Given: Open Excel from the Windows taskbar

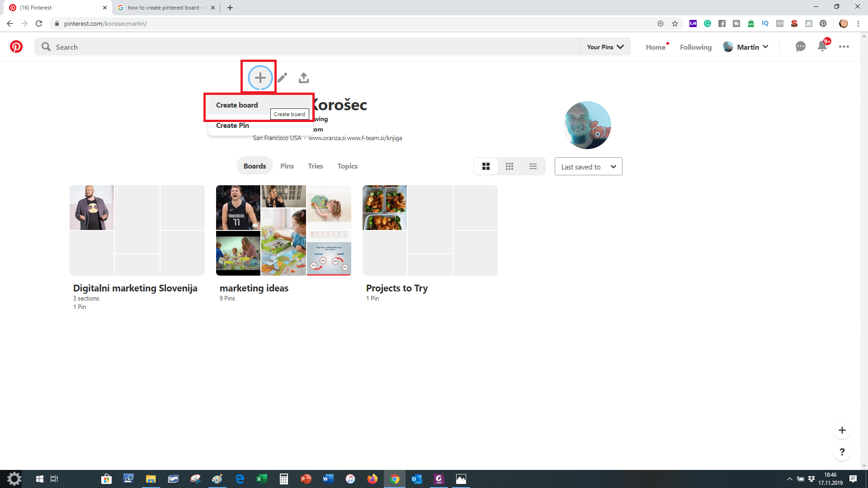Looking at the screenshot, I should [261, 479].
